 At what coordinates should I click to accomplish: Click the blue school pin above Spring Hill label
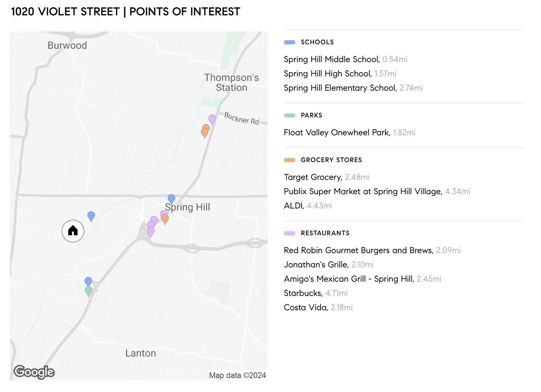(x=171, y=198)
